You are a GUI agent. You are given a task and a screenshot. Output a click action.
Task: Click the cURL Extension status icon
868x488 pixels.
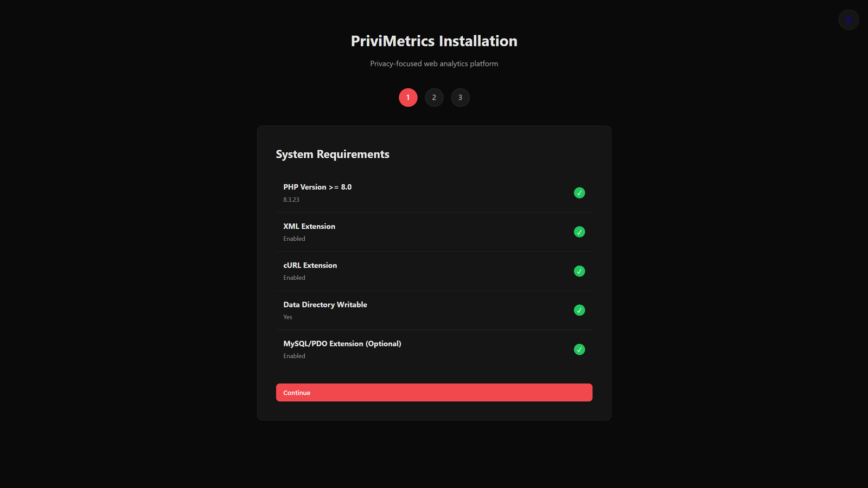click(x=579, y=271)
